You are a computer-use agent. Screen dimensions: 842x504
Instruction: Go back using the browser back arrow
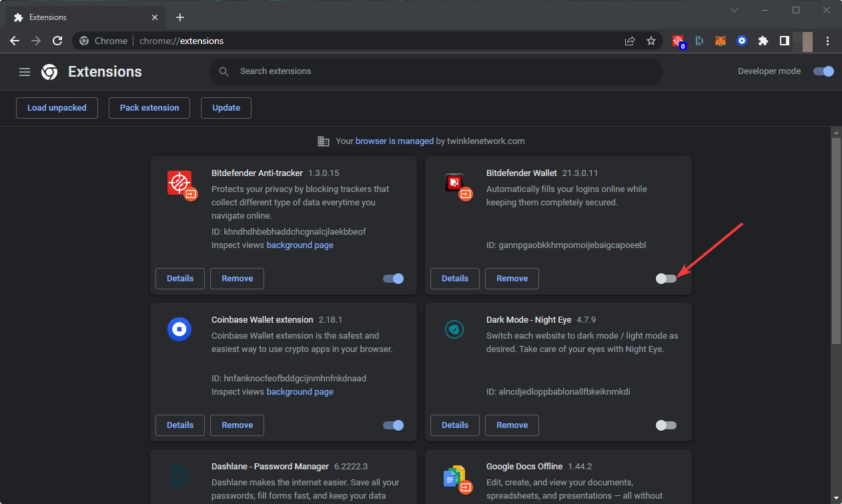pos(15,41)
